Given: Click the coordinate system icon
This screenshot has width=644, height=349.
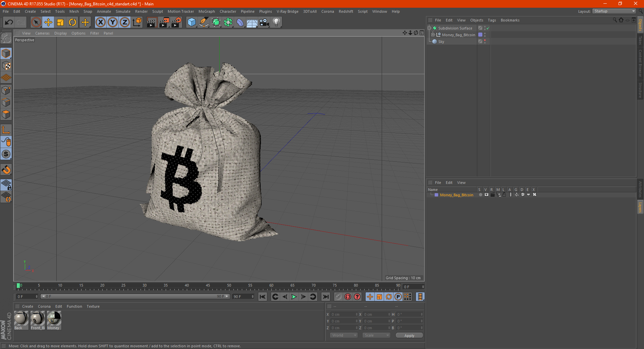Looking at the screenshot, I should pos(137,22).
